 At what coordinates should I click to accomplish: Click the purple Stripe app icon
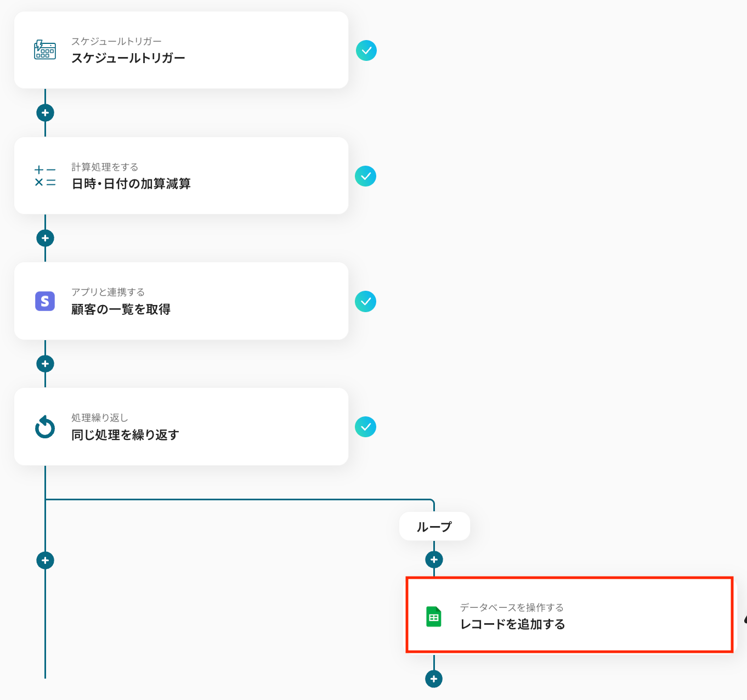click(45, 301)
